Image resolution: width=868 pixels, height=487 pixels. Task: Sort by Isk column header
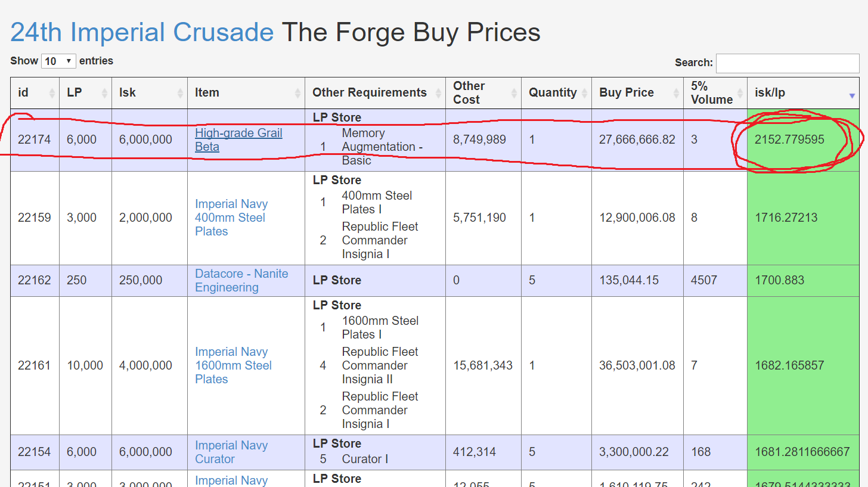[x=150, y=92]
